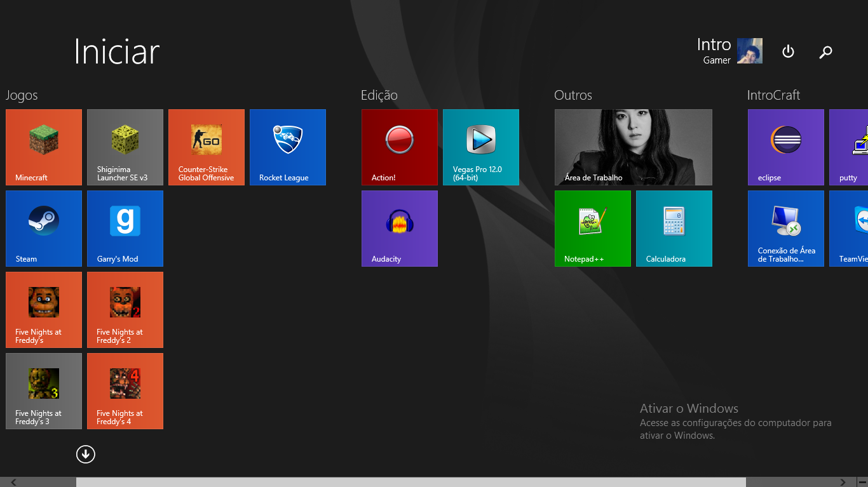Viewport: 868px width, 487px height.
Task: Click the Intro user account picture
Action: click(750, 51)
